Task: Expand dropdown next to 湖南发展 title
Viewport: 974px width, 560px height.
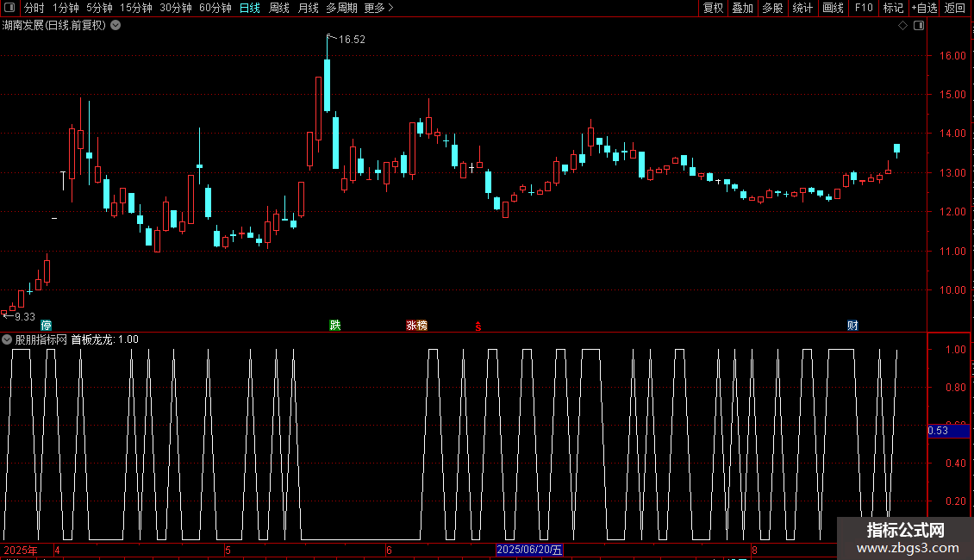Action: [x=116, y=26]
